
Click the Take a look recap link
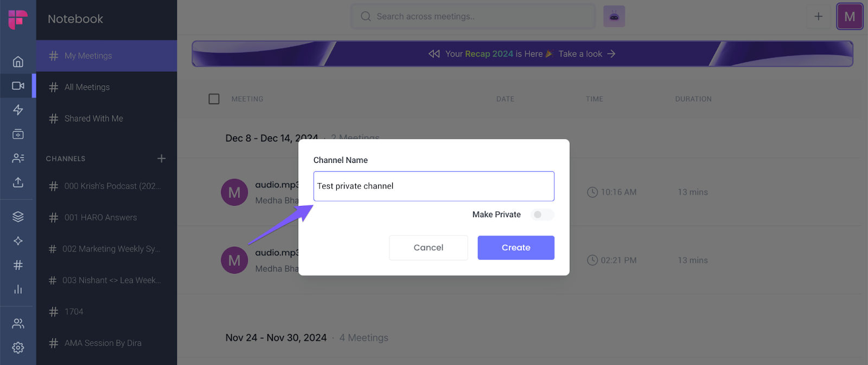pyautogui.click(x=586, y=54)
